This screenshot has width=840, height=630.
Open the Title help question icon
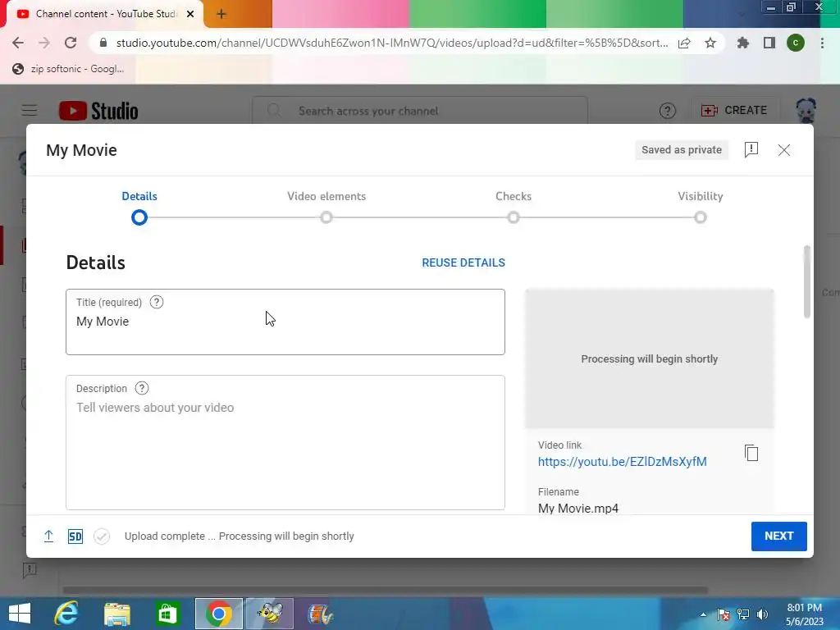pos(157,302)
